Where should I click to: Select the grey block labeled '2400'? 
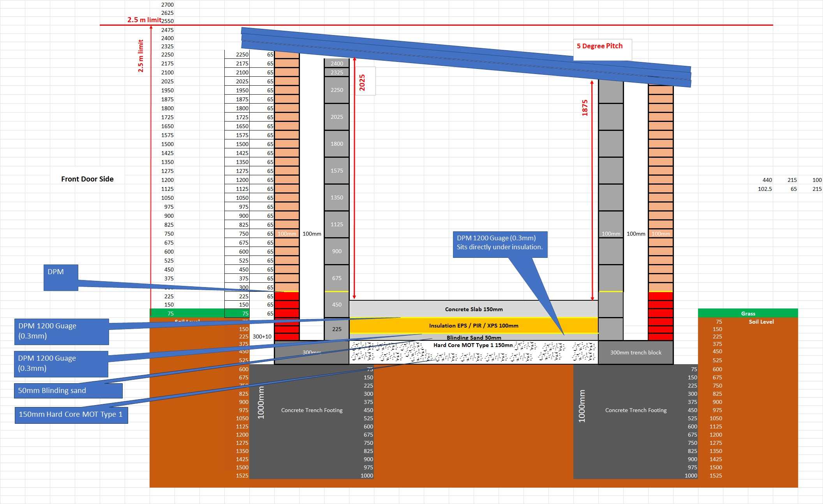pos(337,63)
